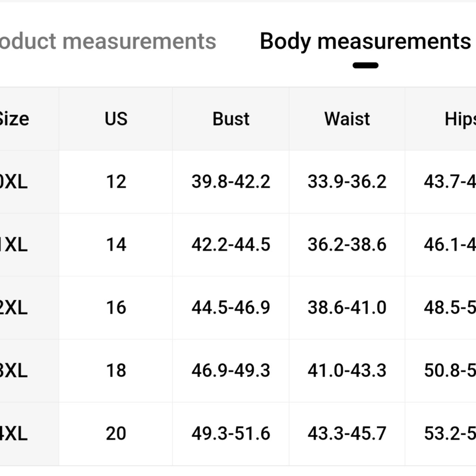476x476 pixels.
Task: Click the Size column header
Action: [14, 119]
